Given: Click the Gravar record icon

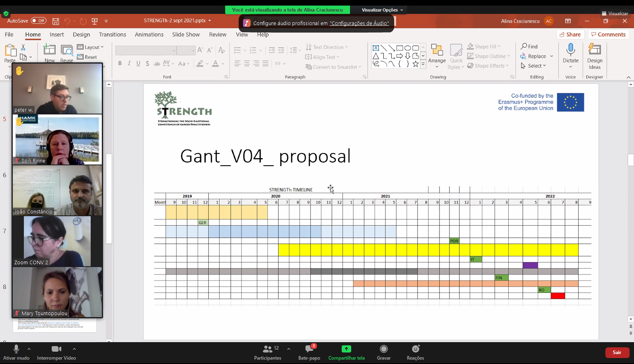Looking at the screenshot, I should point(383,349).
